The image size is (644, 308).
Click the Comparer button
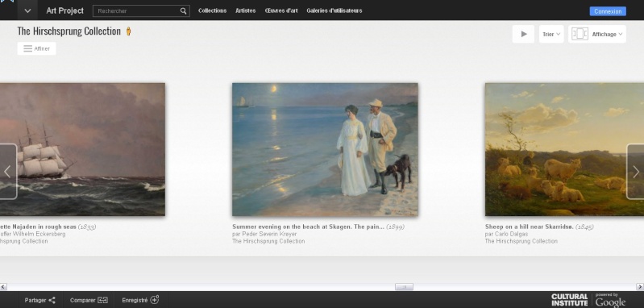[x=89, y=300]
